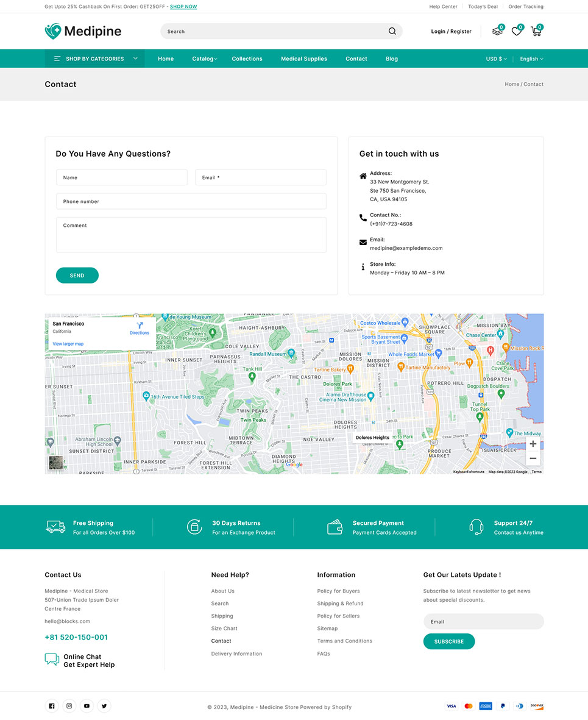
Task: Click the Facebook icon in footer
Action: pos(52,706)
